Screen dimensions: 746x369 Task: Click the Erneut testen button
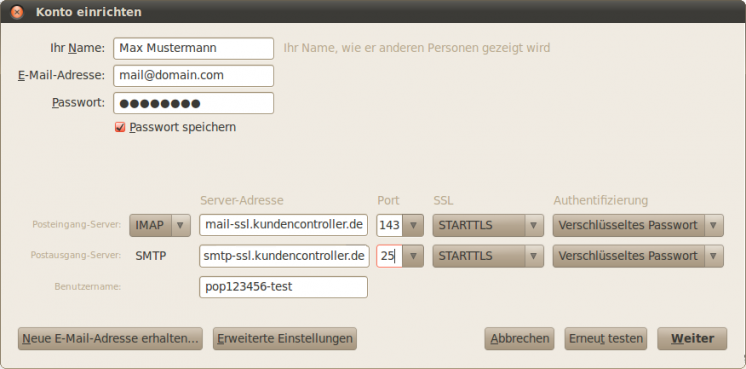tap(606, 339)
